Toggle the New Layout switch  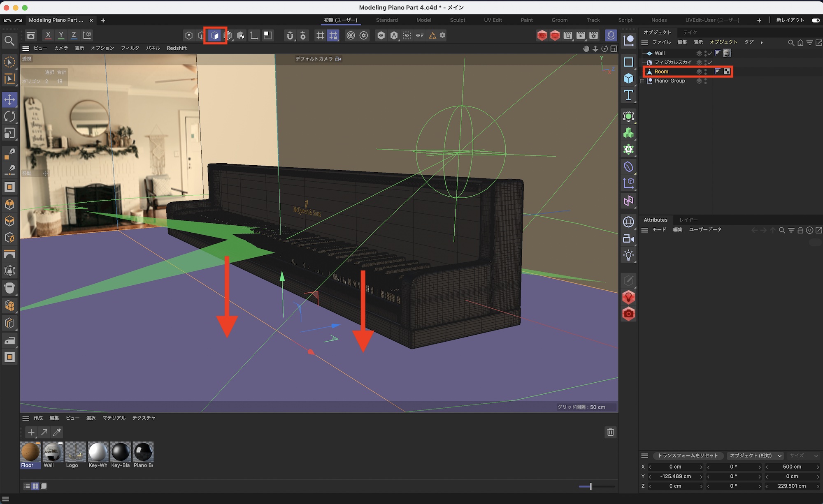pyautogui.click(x=815, y=20)
